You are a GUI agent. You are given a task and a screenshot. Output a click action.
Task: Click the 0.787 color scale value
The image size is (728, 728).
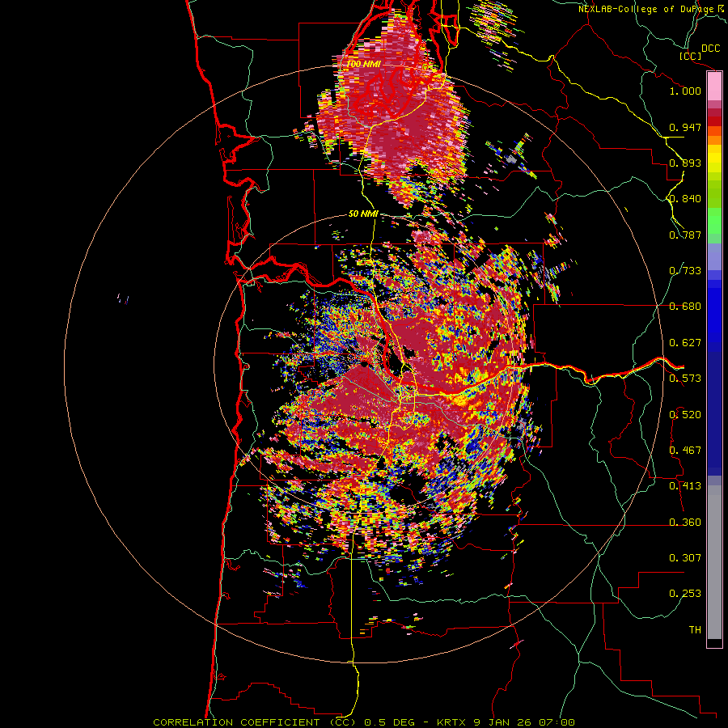click(x=685, y=235)
